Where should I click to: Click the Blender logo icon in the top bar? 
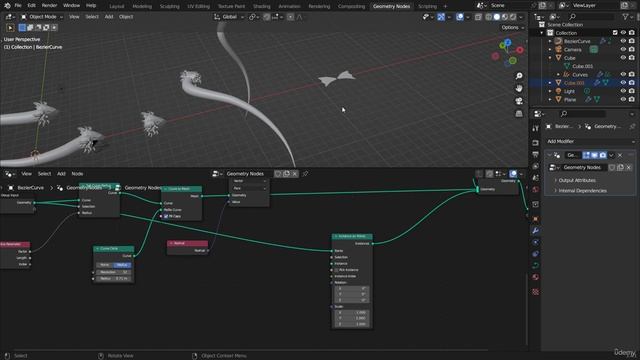coord(7,6)
